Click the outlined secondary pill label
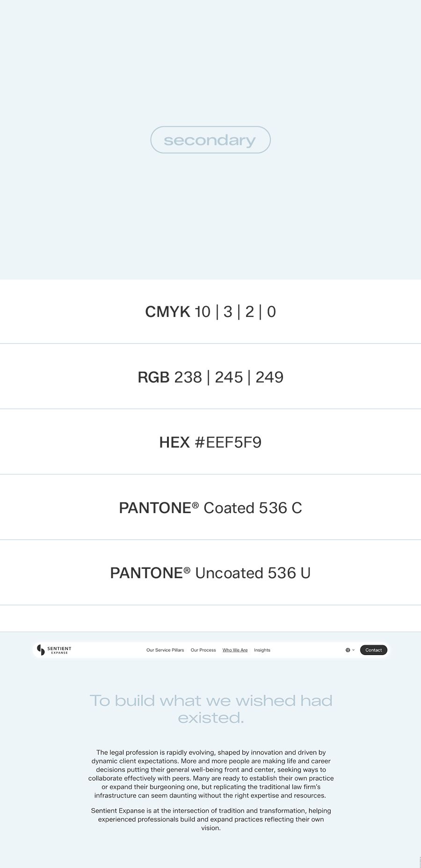Image resolution: width=421 pixels, height=868 pixels. [x=210, y=140]
